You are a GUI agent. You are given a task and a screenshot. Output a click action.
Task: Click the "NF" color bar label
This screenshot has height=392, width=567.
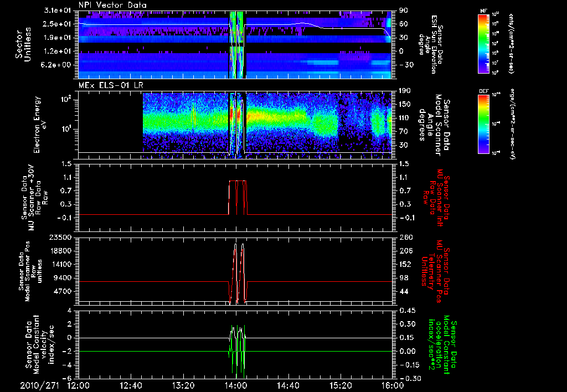pyautogui.click(x=483, y=11)
